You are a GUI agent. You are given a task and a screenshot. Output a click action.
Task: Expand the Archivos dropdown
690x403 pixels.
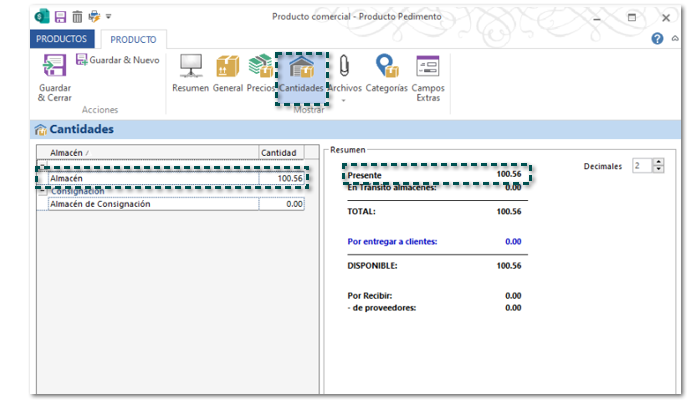[x=345, y=100]
